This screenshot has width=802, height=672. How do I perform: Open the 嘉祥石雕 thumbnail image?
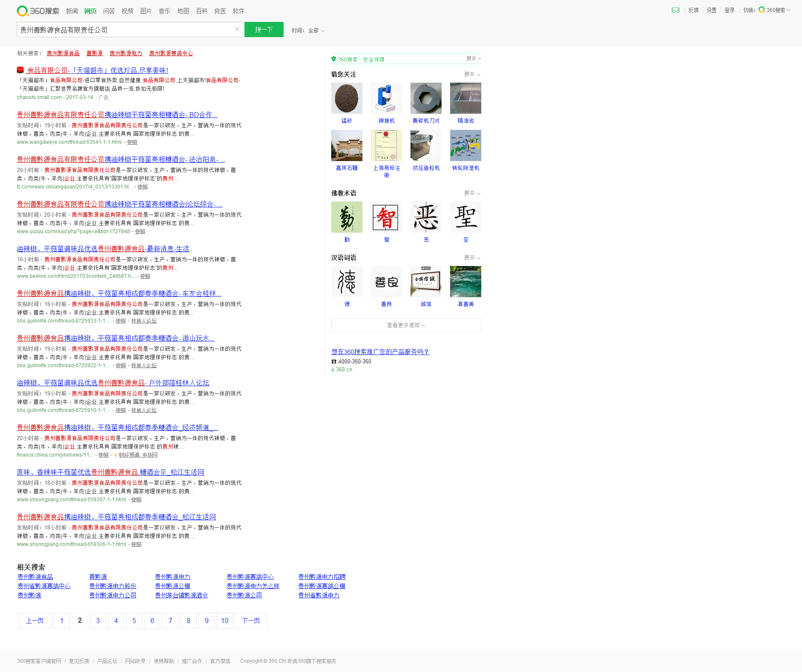(x=347, y=145)
